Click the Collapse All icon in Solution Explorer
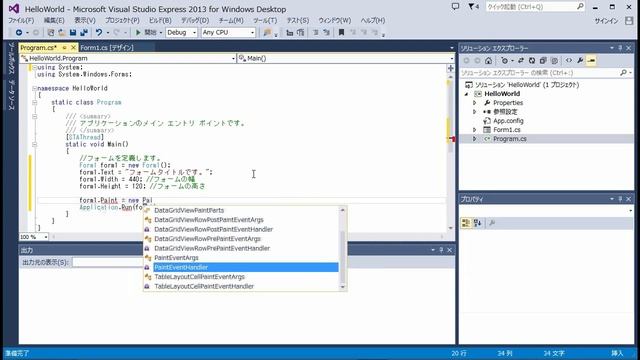Screen dimensions: 640x360 tap(543, 60)
